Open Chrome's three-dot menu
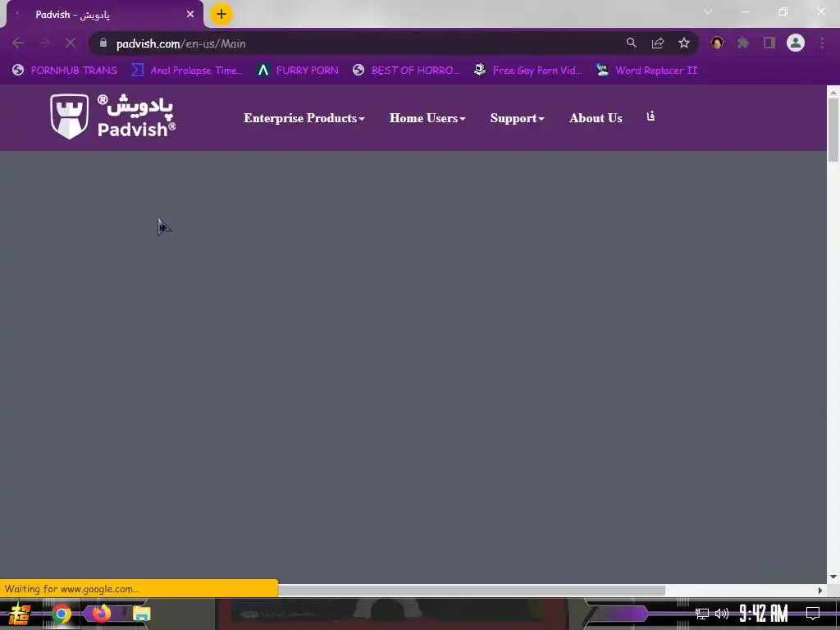The width and height of the screenshot is (840, 630). coord(822,43)
